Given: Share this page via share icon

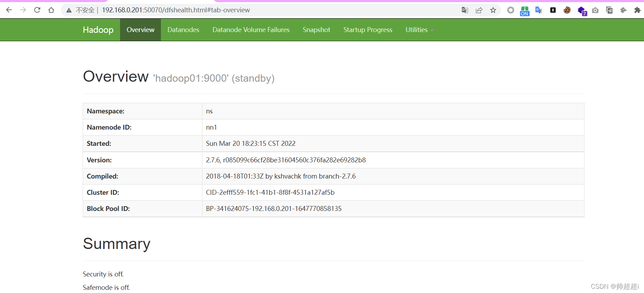Looking at the screenshot, I should point(479,10).
